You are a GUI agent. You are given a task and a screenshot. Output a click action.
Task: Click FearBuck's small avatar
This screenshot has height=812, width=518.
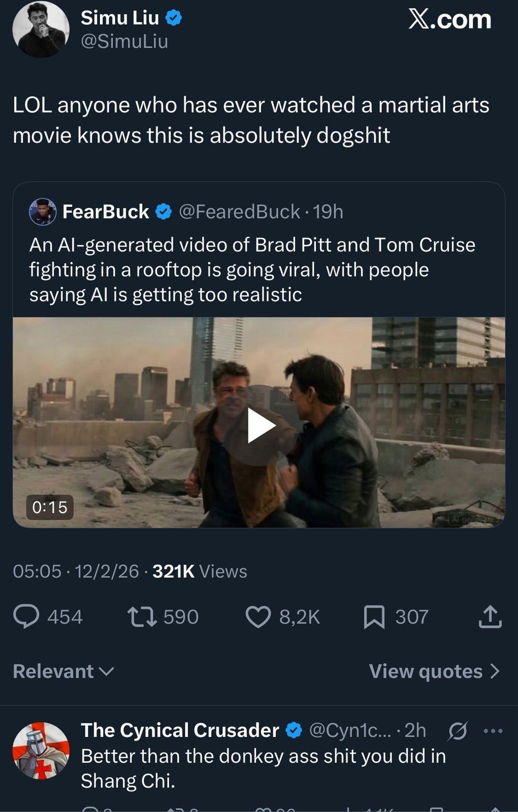pos(43,212)
